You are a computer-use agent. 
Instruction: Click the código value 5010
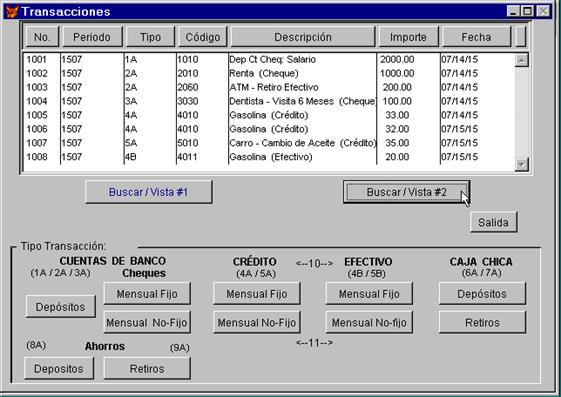coord(188,143)
